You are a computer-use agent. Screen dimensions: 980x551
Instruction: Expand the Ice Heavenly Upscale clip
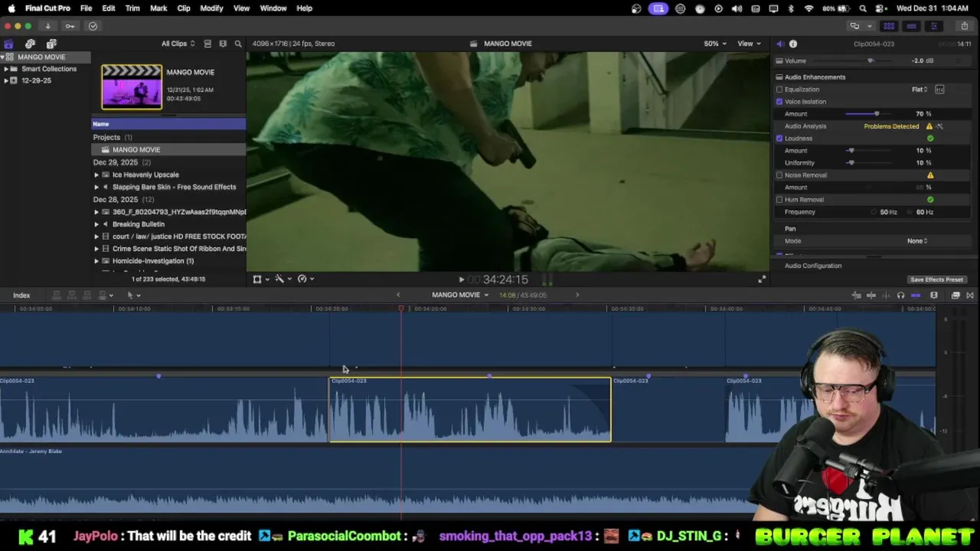pyautogui.click(x=96, y=174)
